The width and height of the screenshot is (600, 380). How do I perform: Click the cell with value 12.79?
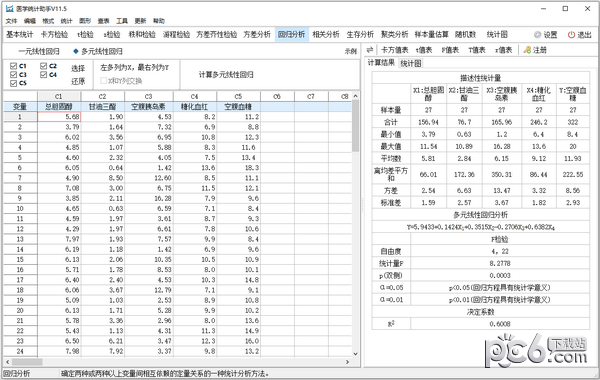pos(149,290)
